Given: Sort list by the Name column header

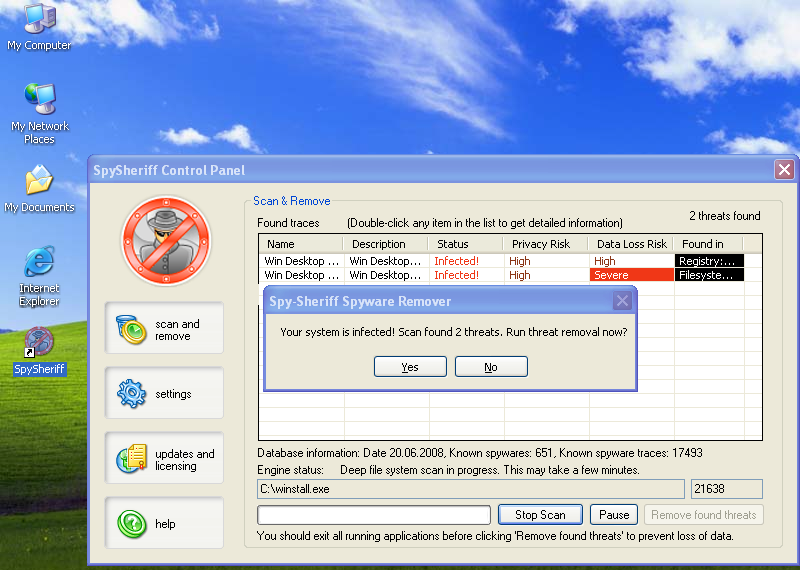Looking at the screenshot, I should [300, 244].
